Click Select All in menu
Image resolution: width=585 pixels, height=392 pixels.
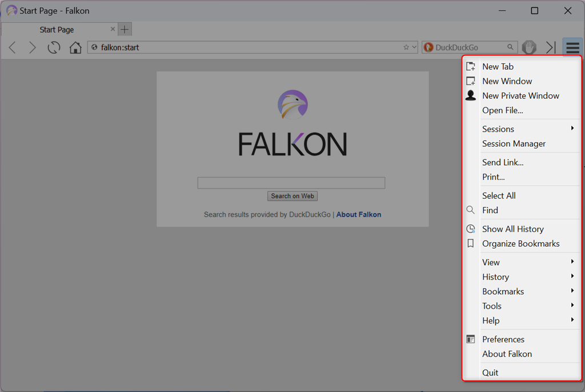click(x=522, y=195)
